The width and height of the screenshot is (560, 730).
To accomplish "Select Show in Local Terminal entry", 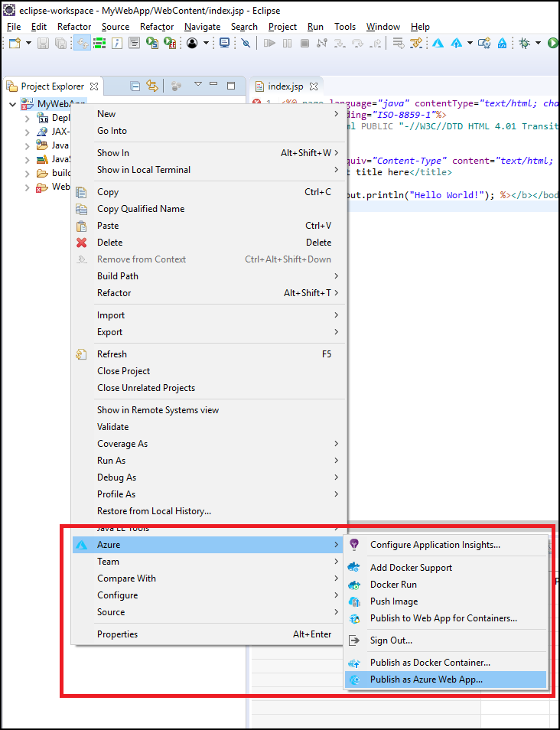I will (209, 170).
